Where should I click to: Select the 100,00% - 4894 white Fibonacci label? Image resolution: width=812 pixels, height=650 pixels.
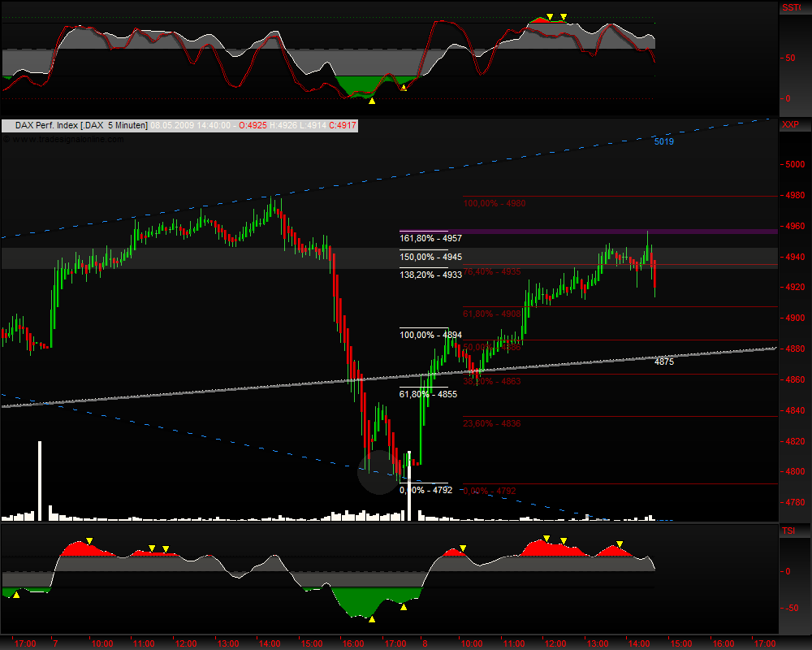(x=430, y=335)
